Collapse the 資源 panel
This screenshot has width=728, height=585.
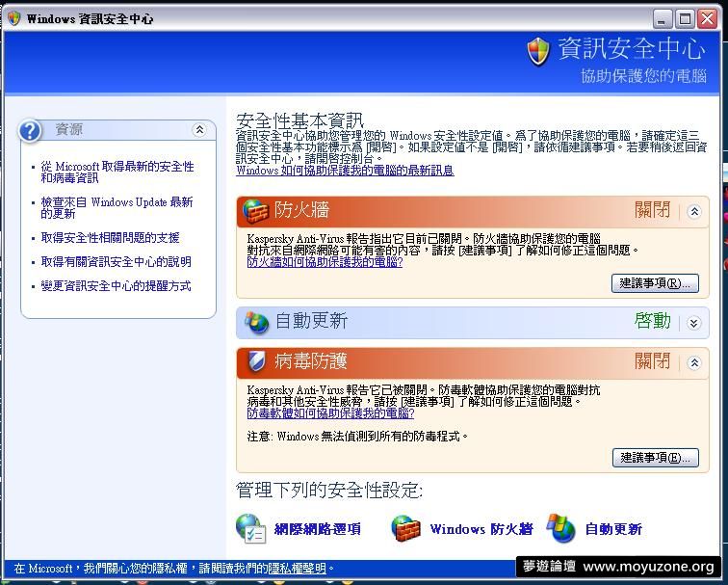(199, 130)
